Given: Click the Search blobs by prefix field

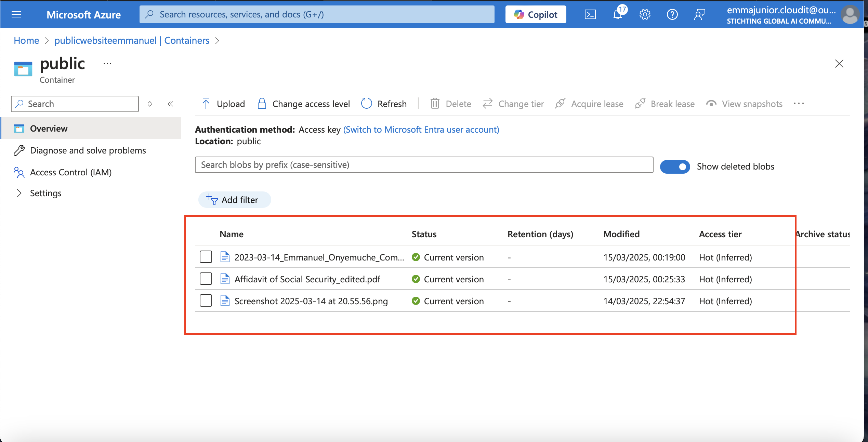Looking at the screenshot, I should click(x=424, y=165).
